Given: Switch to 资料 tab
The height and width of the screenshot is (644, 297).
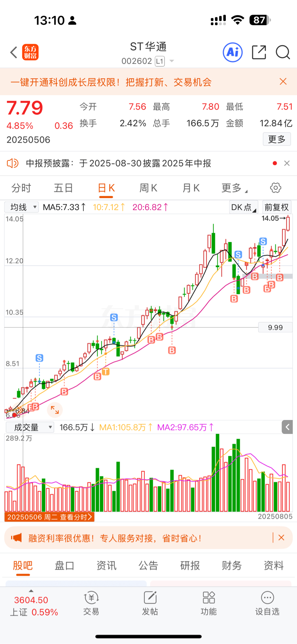Looking at the screenshot, I should coord(274,565).
